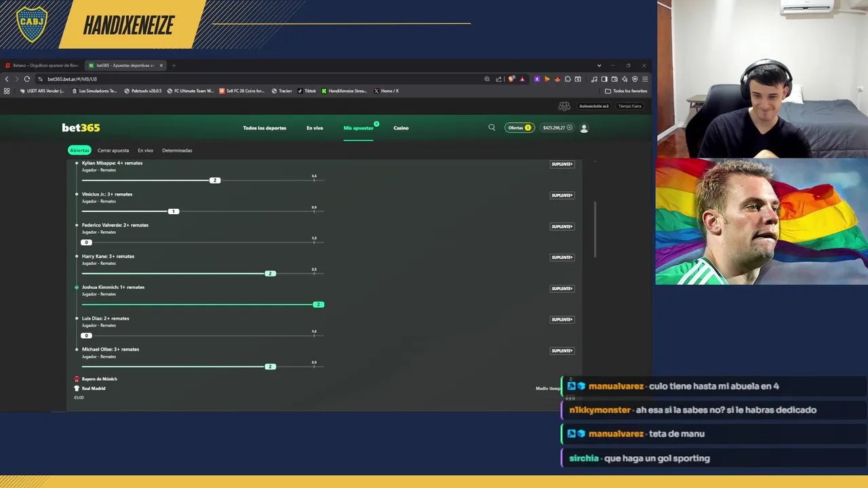Click the browser address bar URL
This screenshot has height=488, width=868.
coord(72,79)
